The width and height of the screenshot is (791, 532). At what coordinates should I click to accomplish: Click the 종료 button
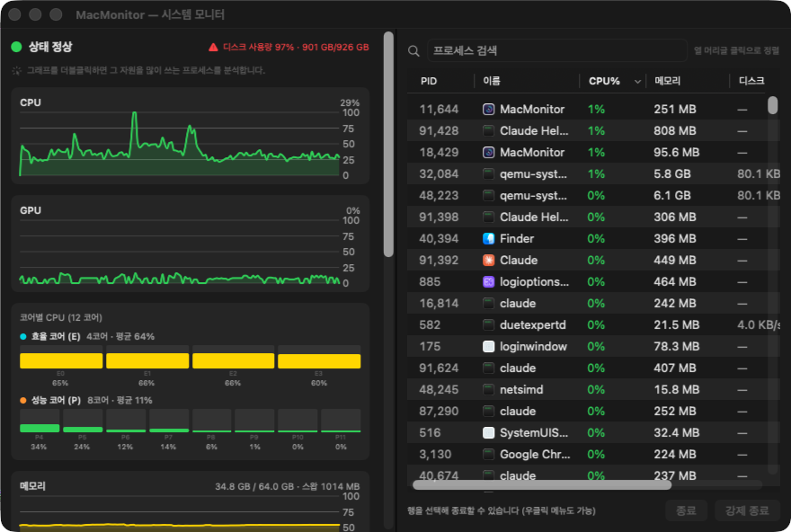(686, 510)
